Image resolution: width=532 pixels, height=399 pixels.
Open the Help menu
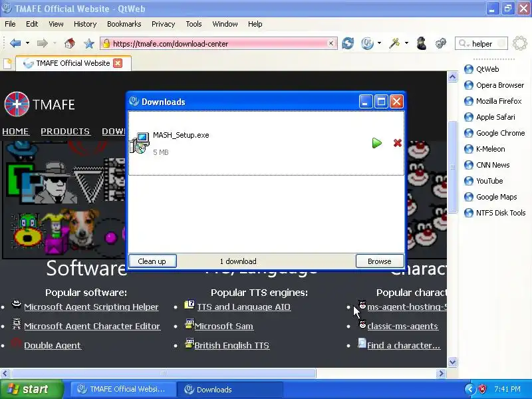[255, 24]
